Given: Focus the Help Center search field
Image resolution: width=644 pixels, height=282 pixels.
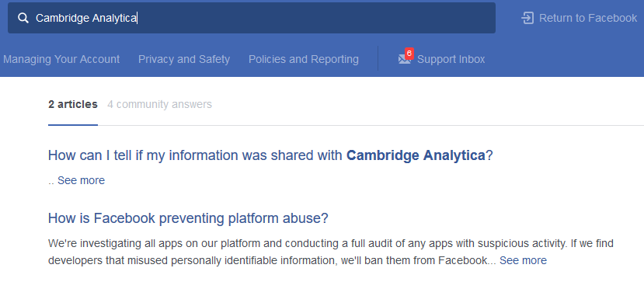Looking at the screenshot, I should [252, 18].
